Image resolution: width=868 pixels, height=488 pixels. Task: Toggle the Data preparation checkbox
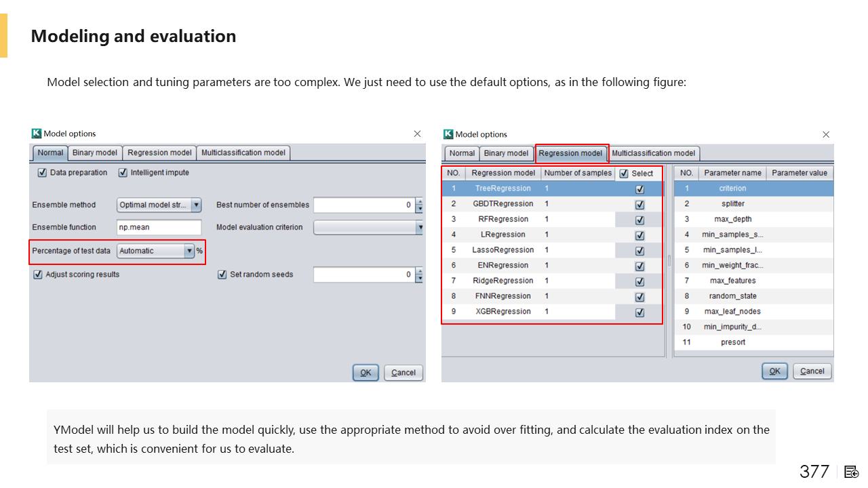(43, 173)
